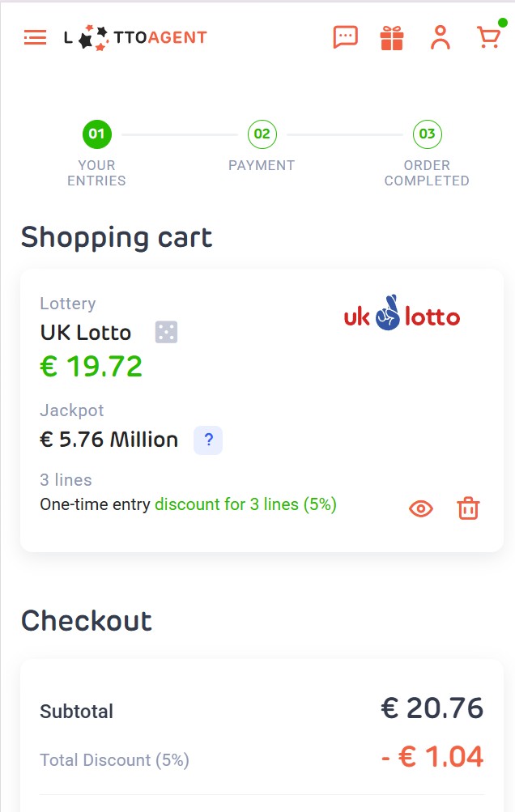Screen dimensions: 515x812
Task: Click the € 19.72 entry price
Action: click(x=92, y=367)
